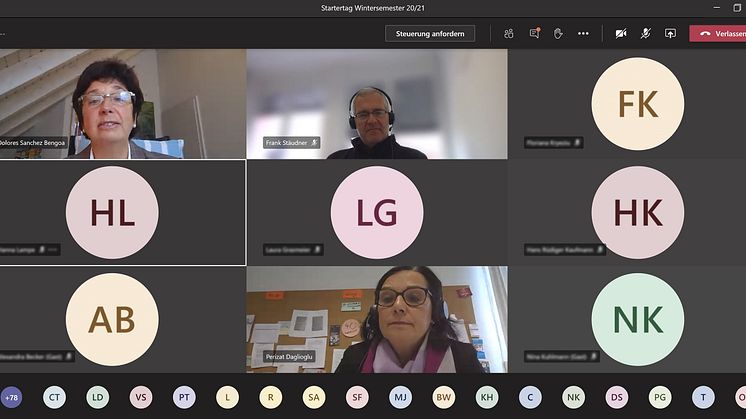Click the BW participant avatar

(443, 397)
